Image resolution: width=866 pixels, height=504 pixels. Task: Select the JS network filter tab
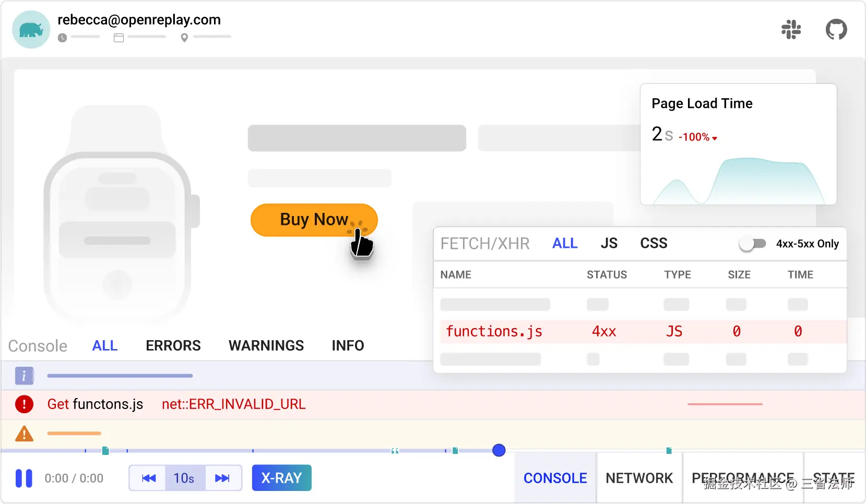click(x=609, y=244)
